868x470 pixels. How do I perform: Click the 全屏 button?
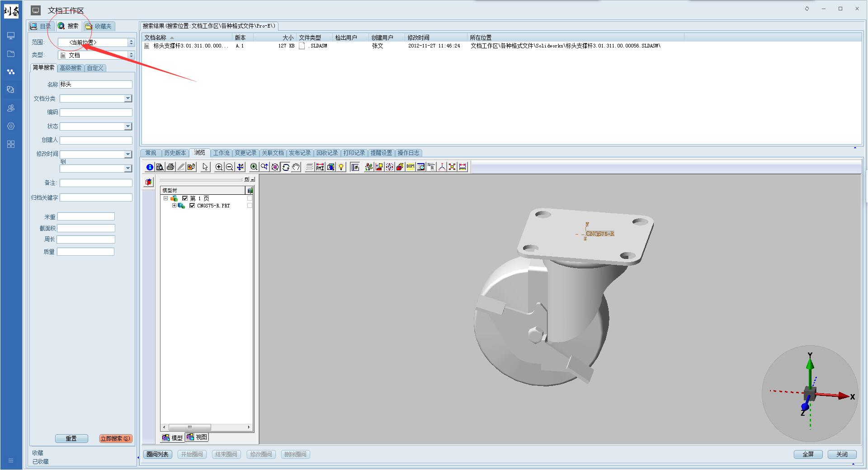(808, 454)
